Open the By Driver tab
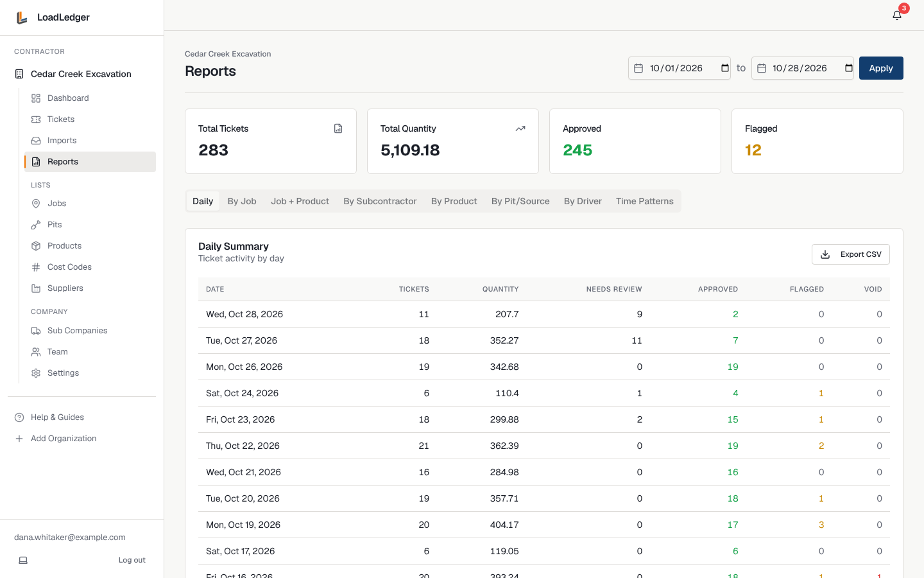 [x=583, y=201]
